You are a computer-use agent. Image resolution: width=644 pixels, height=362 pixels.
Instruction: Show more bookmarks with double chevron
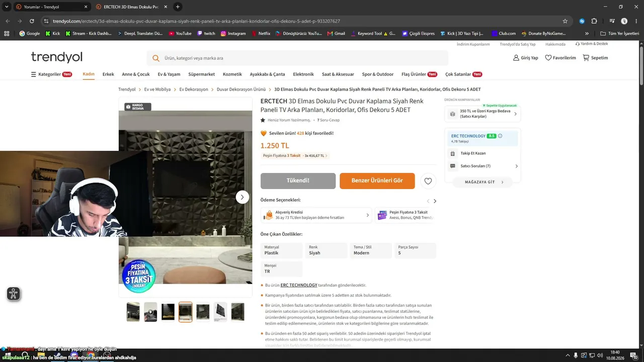587,34
